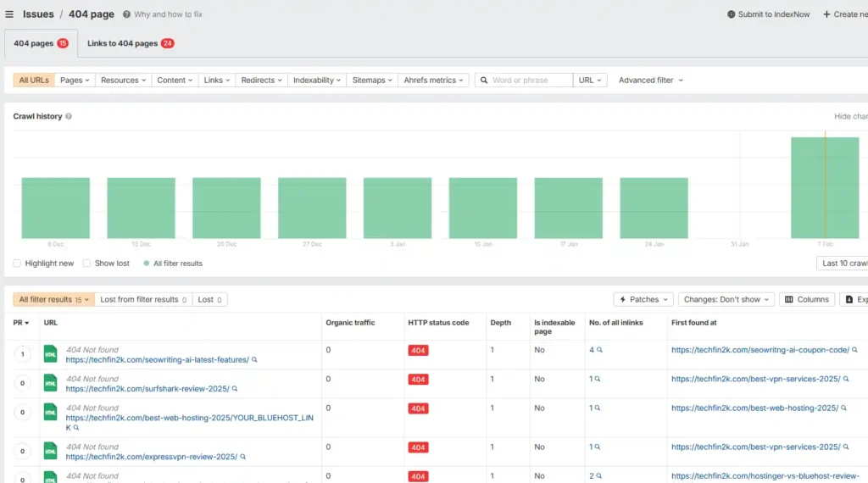The width and height of the screenshot is (868, 483).
Task: Click the No. of all inlinks column header
Action: tap(615, 323)
